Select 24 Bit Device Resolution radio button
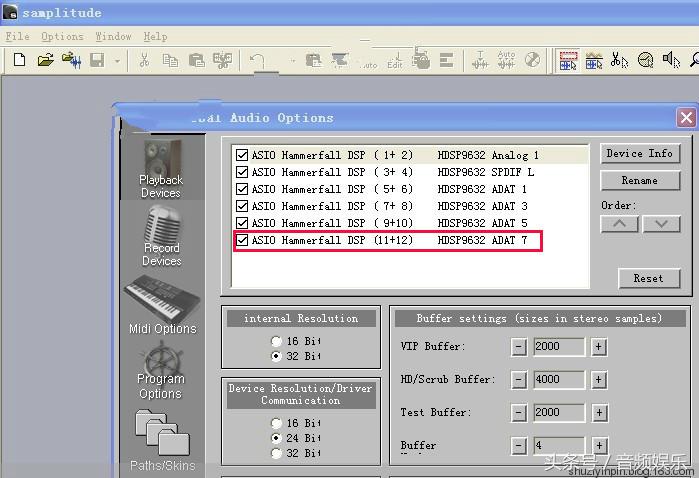 276,438
